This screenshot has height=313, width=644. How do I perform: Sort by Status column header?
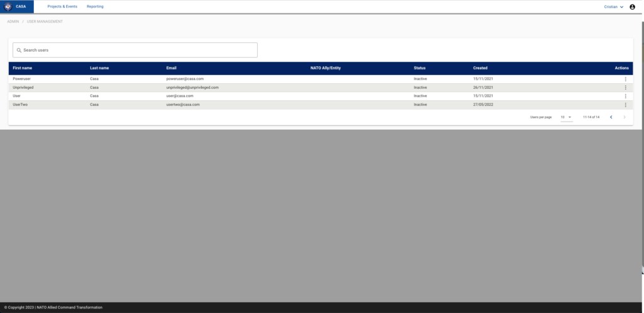pyautogui.click(x=419, y=68)
